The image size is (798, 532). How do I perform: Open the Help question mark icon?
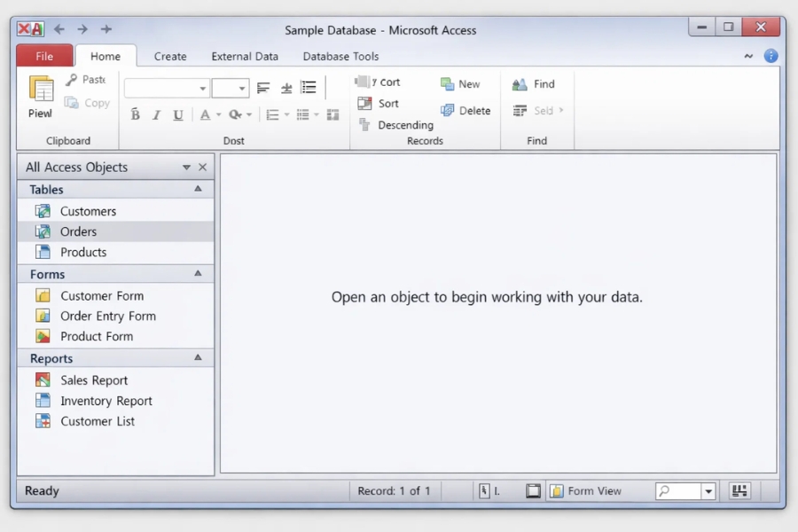[771, 56]
